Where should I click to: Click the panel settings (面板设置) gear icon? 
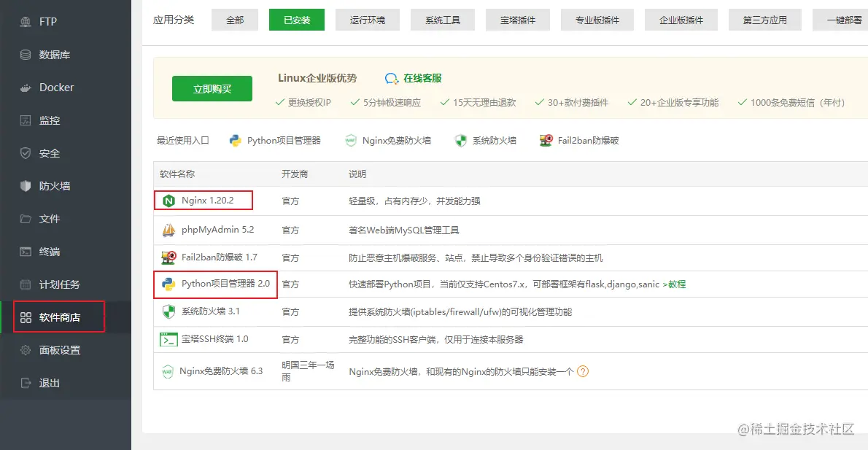[x=26, y=350]
